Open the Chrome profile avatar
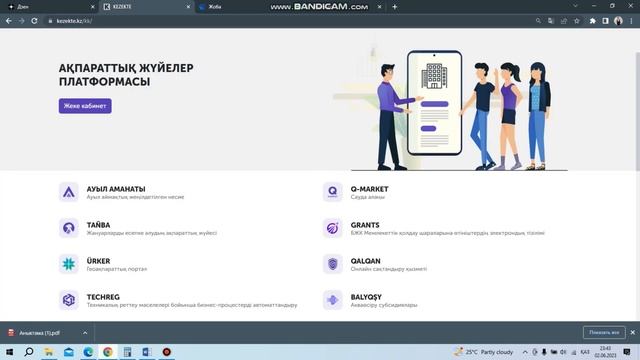The image size is (640, 360). click(618, 21)
